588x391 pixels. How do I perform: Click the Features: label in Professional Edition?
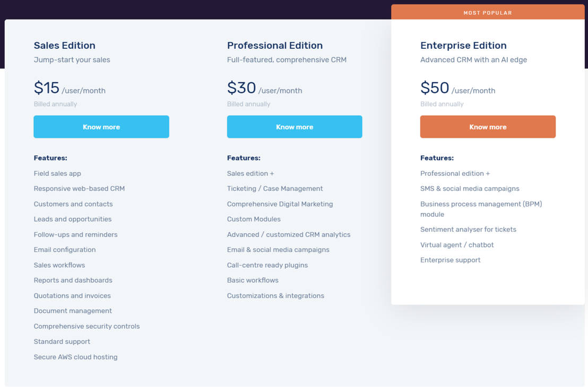coord(244,158)
